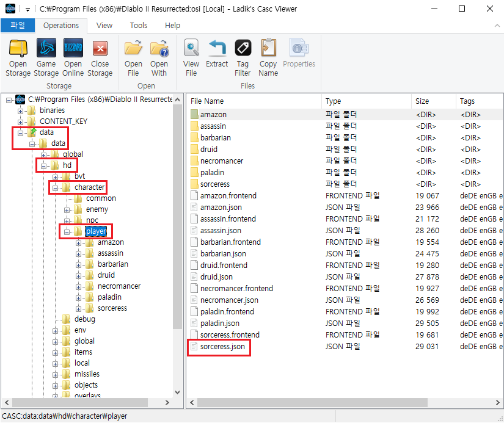The width and height of the screenshot is (504, 423).
Task: Click the Open File icon
Action: pyautogui.click(x=133, y=48)
